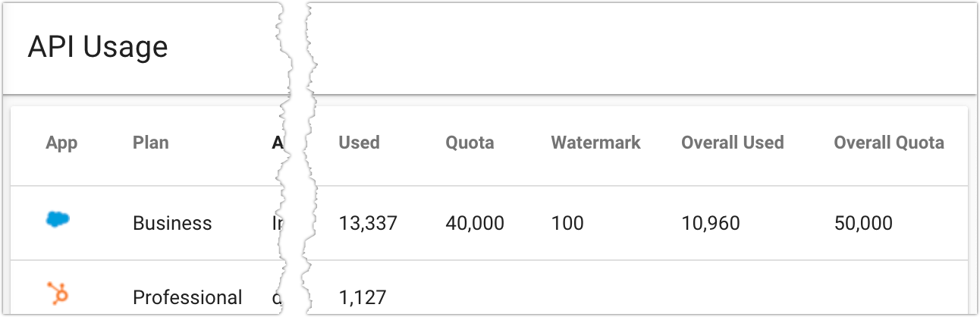Screen dimensions: 980x317
Task: Click the Salesforce cloud app icon
Action: [x=58, y=220]
